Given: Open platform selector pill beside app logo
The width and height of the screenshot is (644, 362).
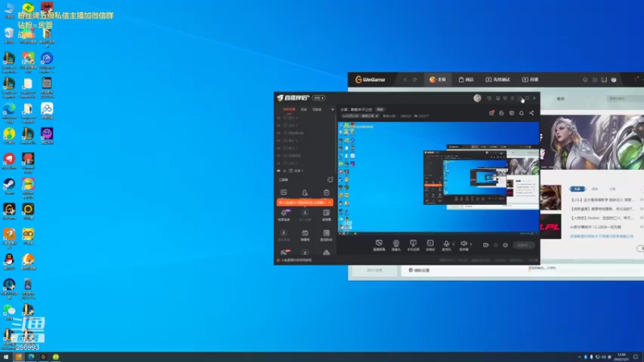Looking at the screenshot, I should (319, 98).
